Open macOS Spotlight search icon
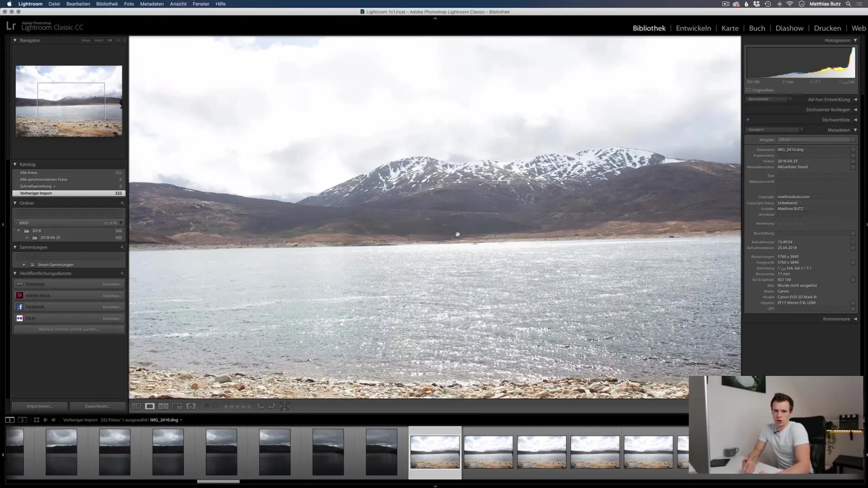868x488 pixels. tap(849, 4)
